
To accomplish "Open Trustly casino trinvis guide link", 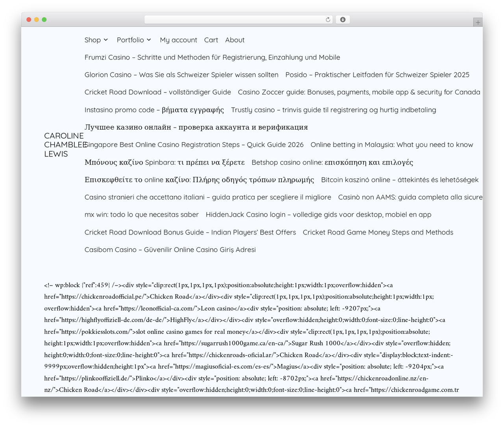I will click(x=334, y=110).
